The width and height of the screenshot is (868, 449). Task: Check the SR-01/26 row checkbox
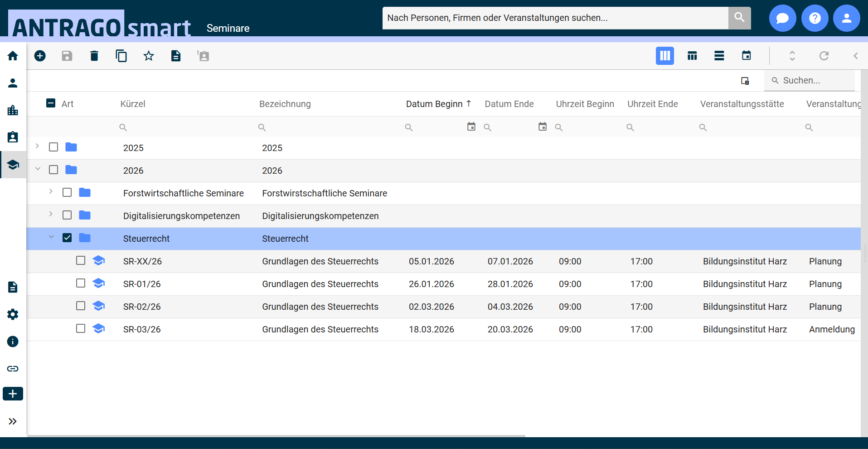(x=81, y=283)
